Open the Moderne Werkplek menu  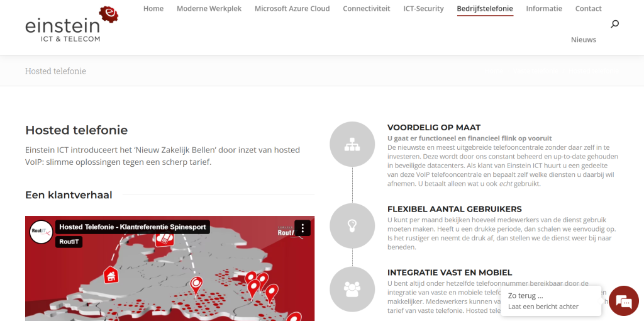click(209, 9)
